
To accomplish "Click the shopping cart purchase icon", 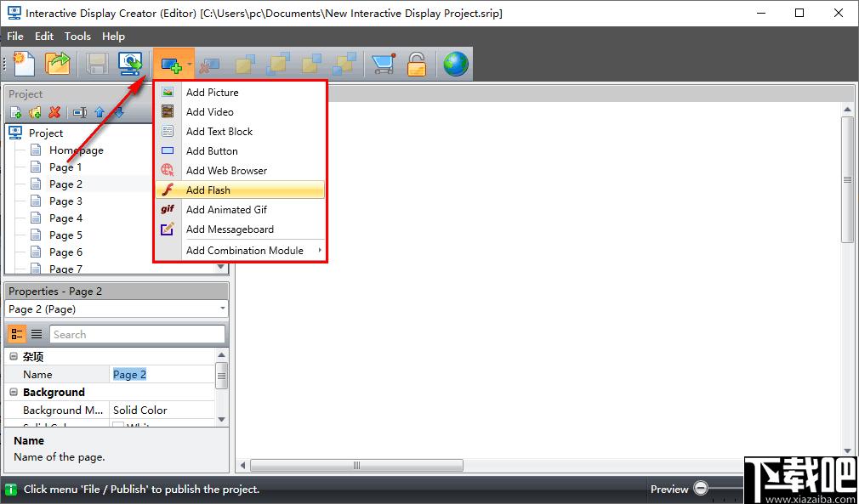I will coord(384,64).
